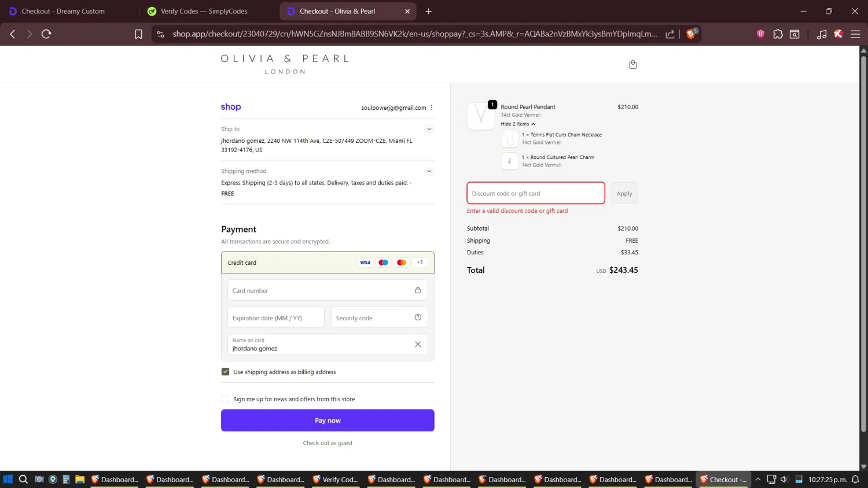
Task: Click the Olivia & Pearl London logo
Action: tap(285, 64)
